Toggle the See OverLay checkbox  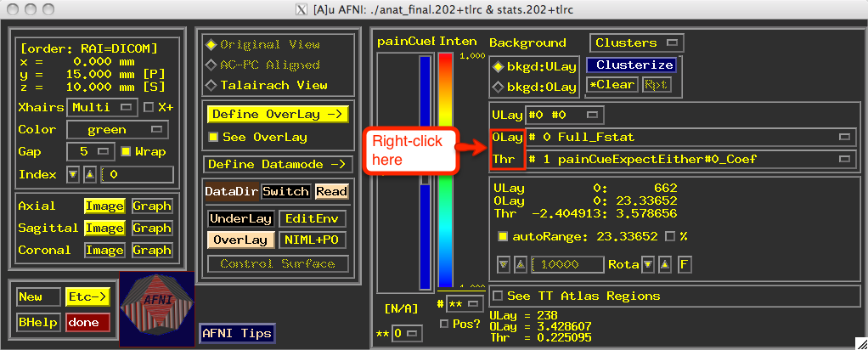pos(257,138)
